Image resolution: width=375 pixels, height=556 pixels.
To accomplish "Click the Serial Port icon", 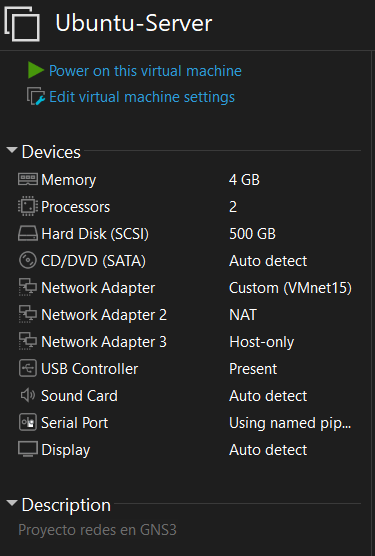I will [28, 422].
